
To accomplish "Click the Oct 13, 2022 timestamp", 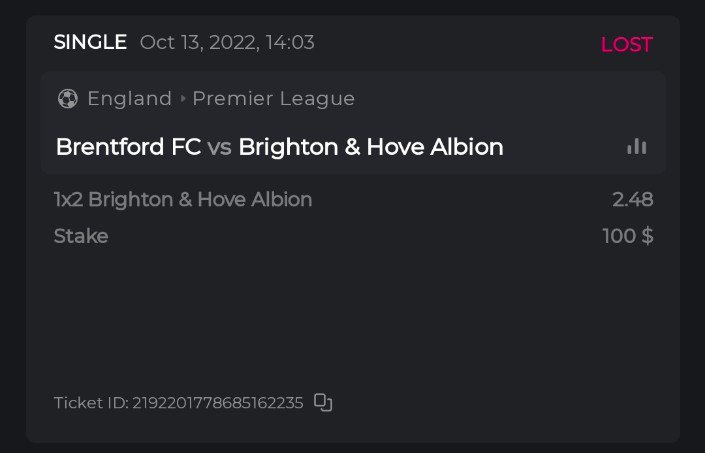I will pyautogui.click(x=227, y=42).
